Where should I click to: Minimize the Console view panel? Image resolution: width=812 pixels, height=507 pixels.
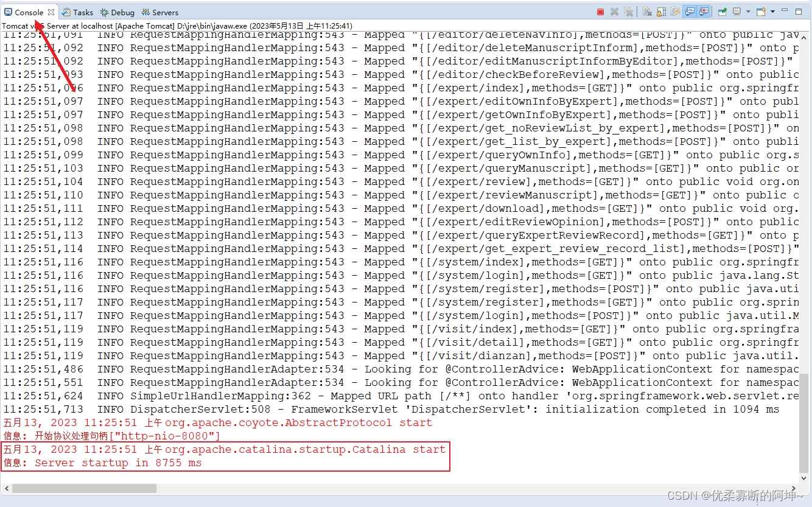pyautogui.click(x=785, y=10)
